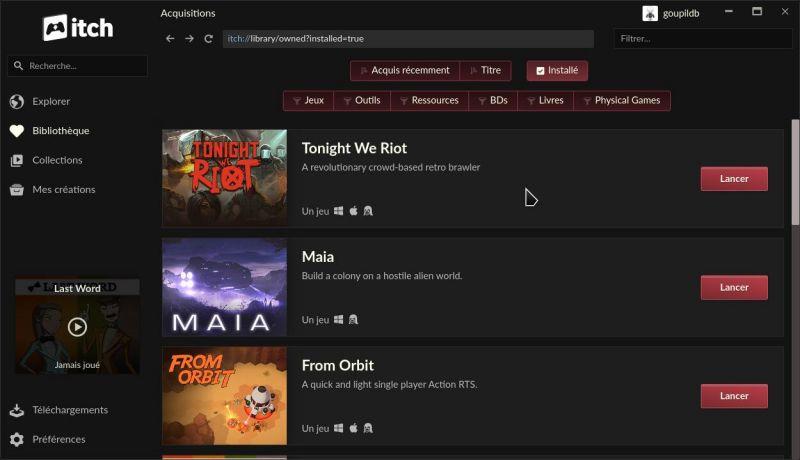Click the Tonight We Riot cover image
The image size is (800, 460).
coord(224,178)
